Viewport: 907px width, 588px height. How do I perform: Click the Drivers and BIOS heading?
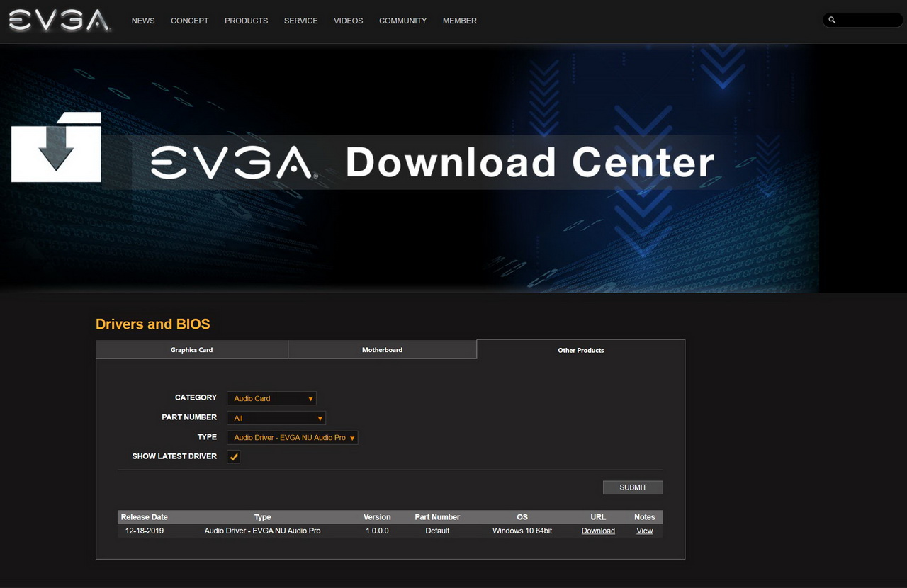point(153,324)
